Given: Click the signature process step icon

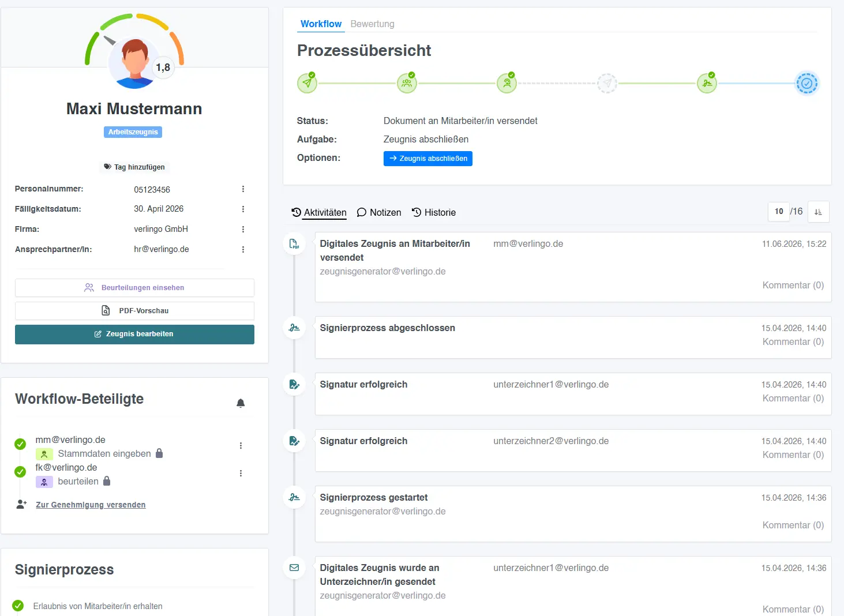Looking at the screenshot, I should 707,83.
